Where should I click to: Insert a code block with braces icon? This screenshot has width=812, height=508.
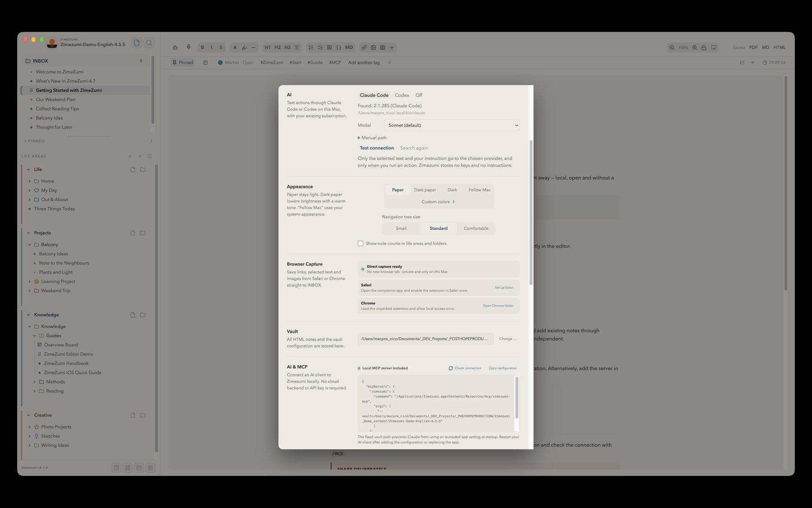pyautogui.click(x=339, y=47)
